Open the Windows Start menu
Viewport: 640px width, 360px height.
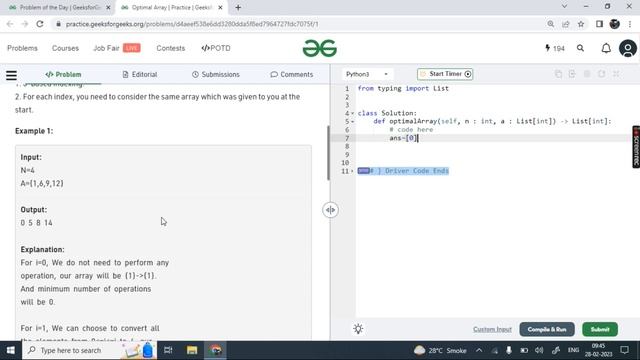point(11,350)
